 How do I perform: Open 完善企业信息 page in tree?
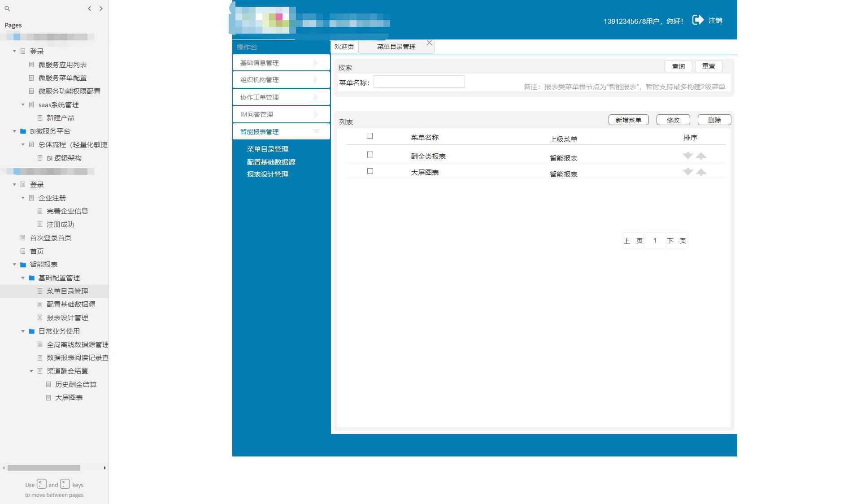(67, 211)
